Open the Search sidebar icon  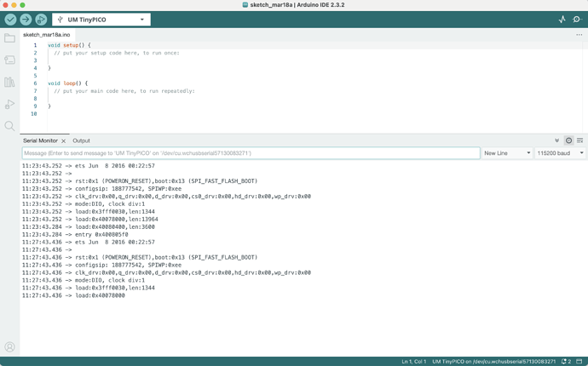[x=9, y=126]
